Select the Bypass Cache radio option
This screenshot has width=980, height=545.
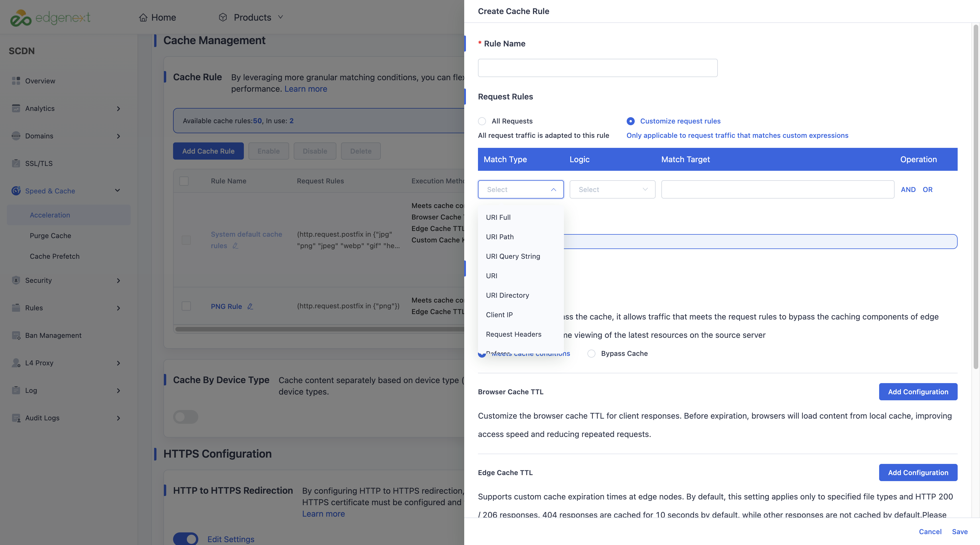(x=591, y=353)
